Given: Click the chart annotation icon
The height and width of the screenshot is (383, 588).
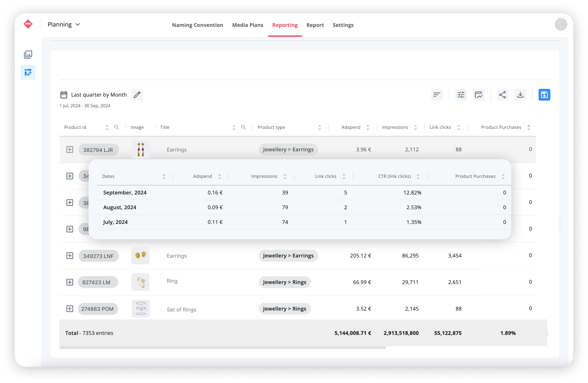Looking at the screenshot, I should coord(479,95).
